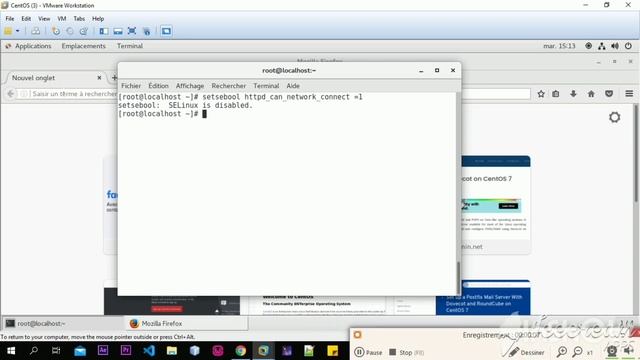Toggle thumbnail bar icon in VMware
The width and height of the screenshot is (640, 360).
(118, 31)
